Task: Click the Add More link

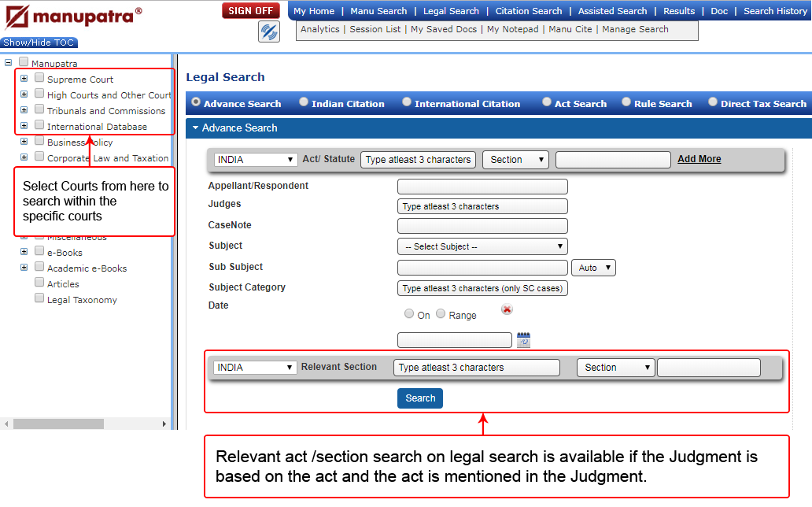Action: (x=699, y=159)
